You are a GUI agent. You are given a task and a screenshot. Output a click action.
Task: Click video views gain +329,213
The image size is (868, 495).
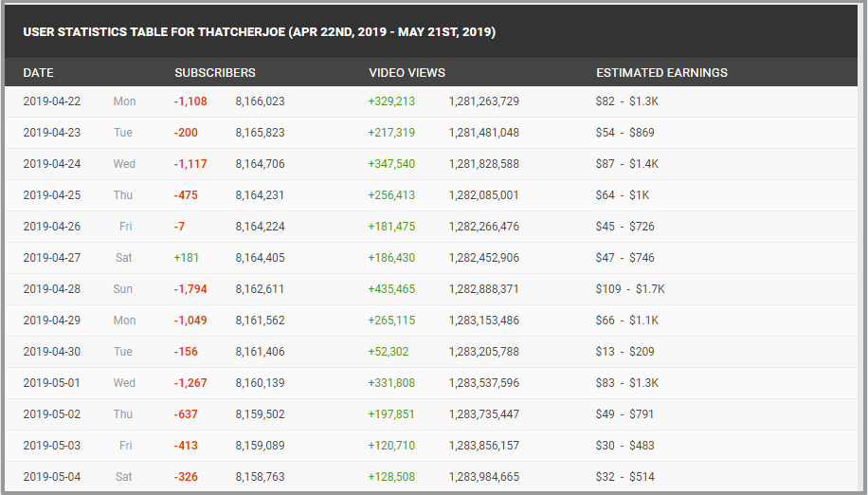tap(391, 101)
